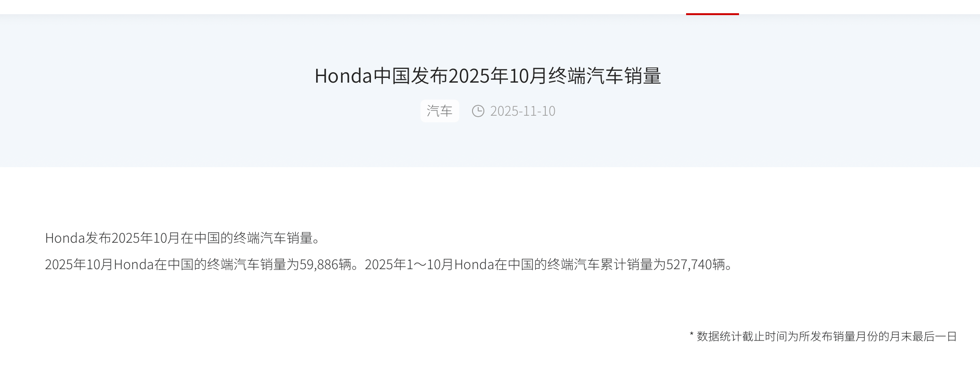Click the word Honda starting the intro sentence
The height and width of the screenshot is (374, 980).
pyautogui.click(x=65, y=238)
